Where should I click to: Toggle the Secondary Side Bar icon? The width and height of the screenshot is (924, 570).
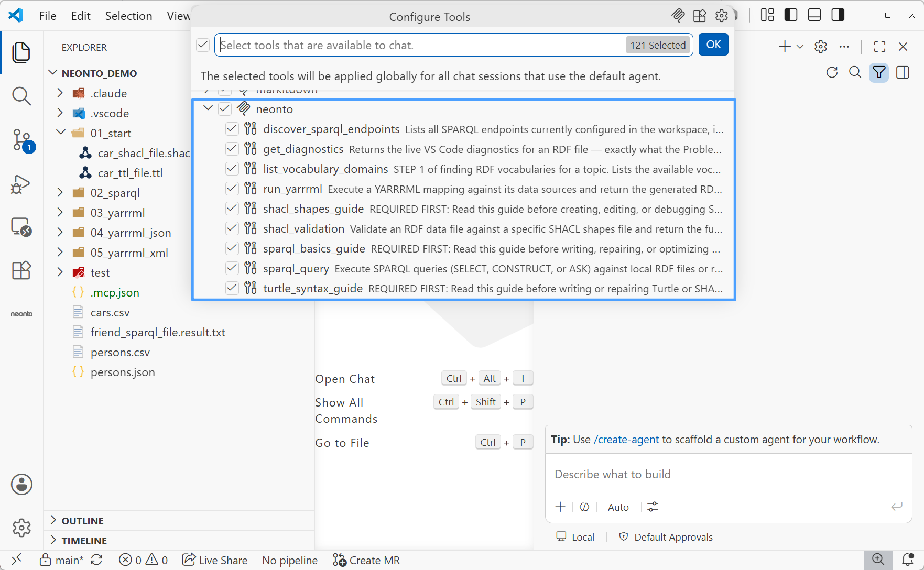click(x=838, y=15)
